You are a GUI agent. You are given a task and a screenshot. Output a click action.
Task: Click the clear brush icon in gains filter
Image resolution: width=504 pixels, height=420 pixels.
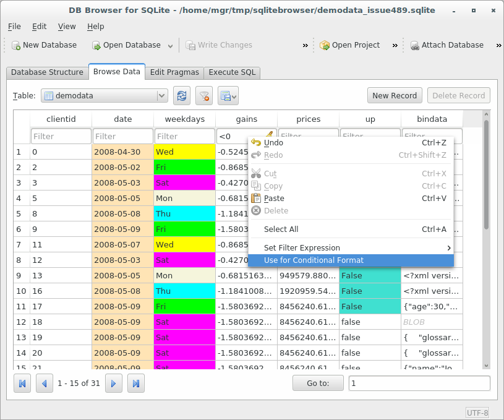(270, 134)
